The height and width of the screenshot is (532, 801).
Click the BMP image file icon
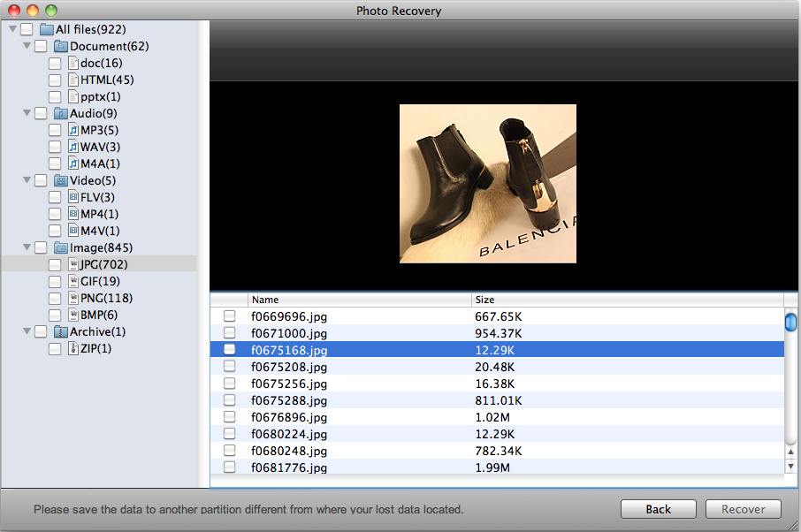coord(73,315)
